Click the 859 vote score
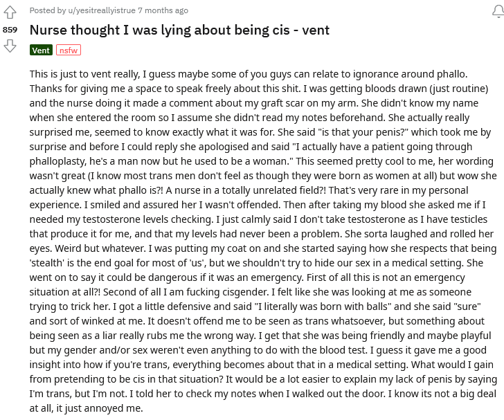The width and height of the screenshot is (504, 420). [10, 30]
